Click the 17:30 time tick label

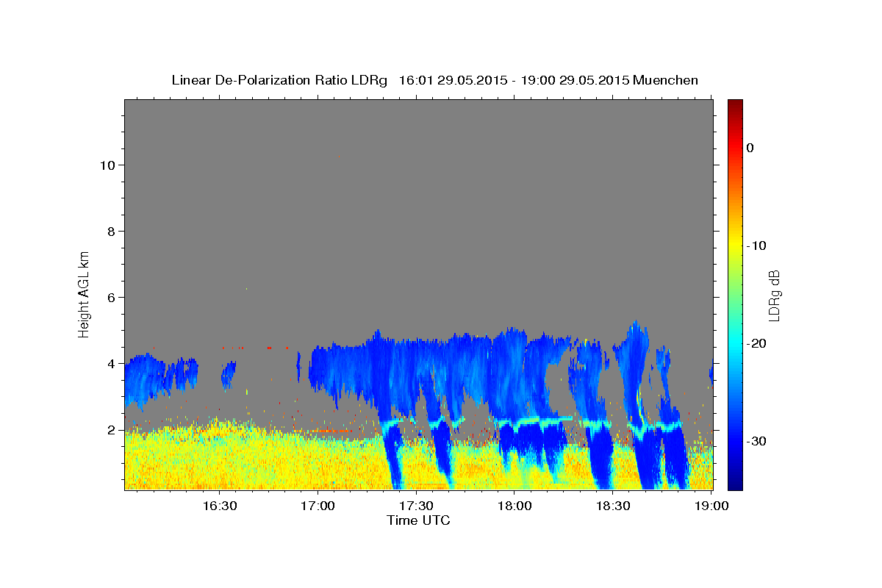click(x=416, y=506)
